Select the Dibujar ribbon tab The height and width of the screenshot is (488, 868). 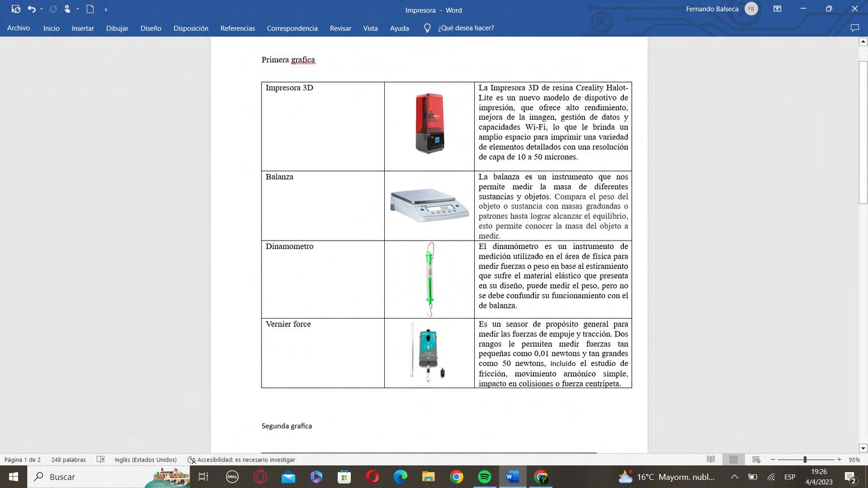point(117,28)
